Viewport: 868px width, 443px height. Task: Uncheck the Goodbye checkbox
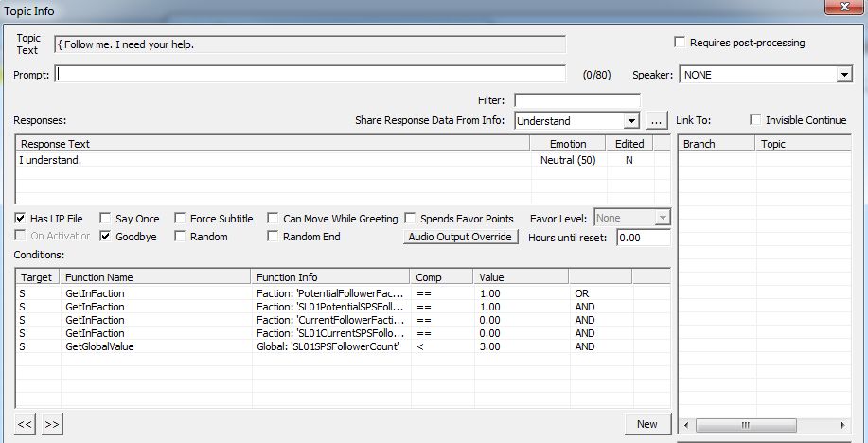(105, 236)
